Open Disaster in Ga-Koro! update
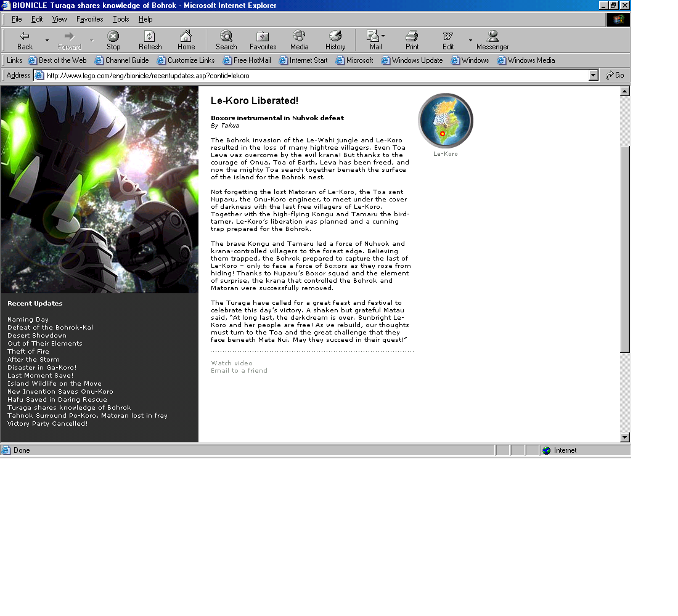 pyautogui.click(x=41, y=367)
